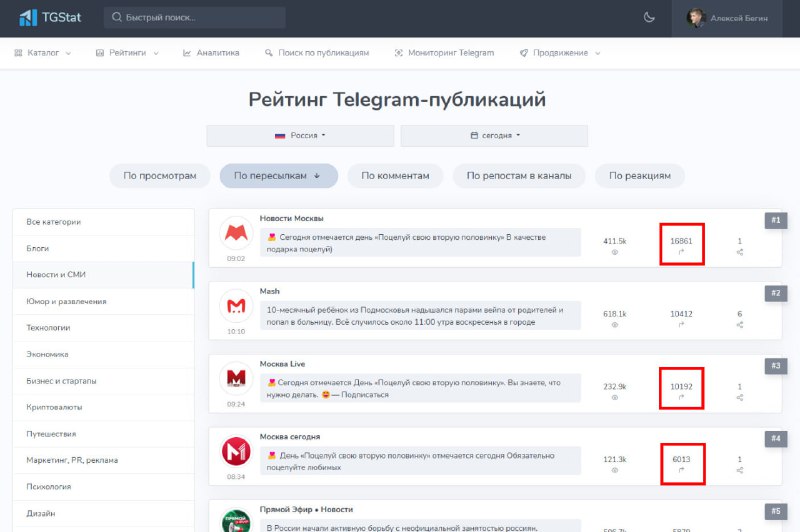This screenshot has width=800, height=532.
Task: Select Новости и СМИ category
Action: (104, 275)
